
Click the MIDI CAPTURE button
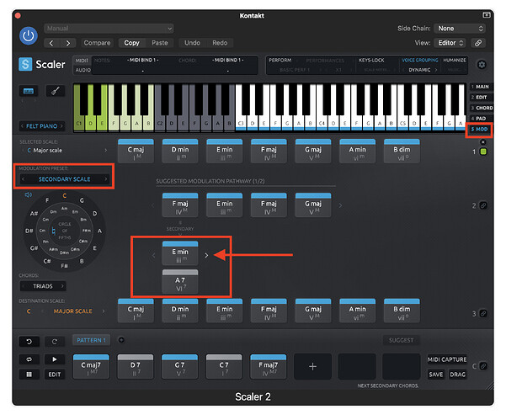[x=447, y=359]
